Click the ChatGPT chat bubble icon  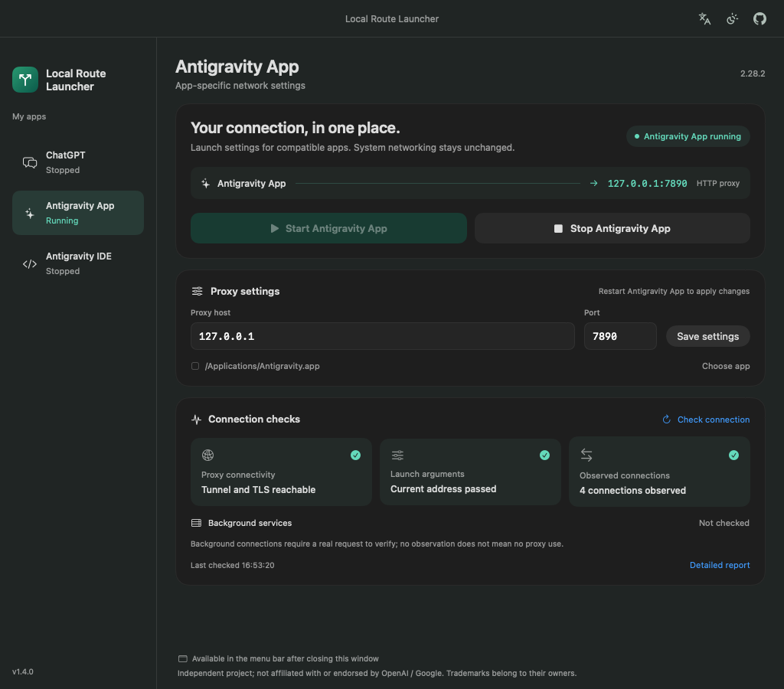30,162
